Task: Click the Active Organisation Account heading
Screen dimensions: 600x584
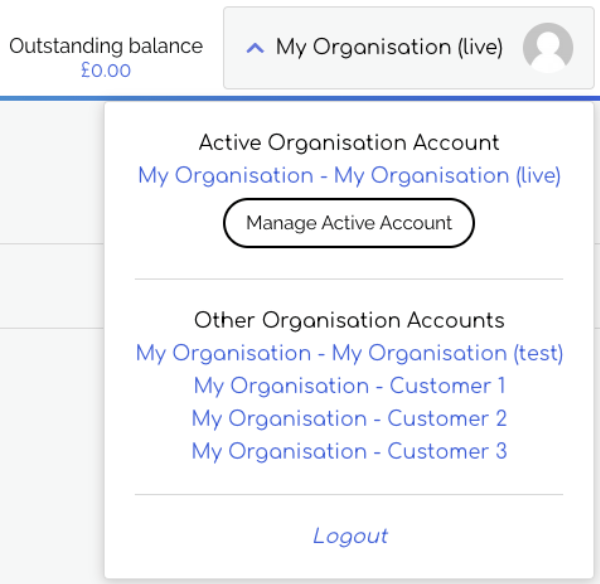Action: 349,143
